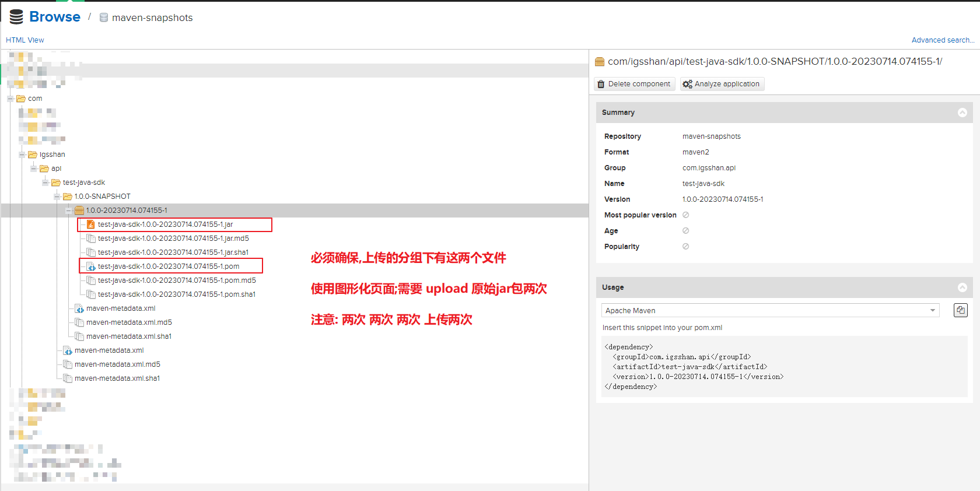The height and width of the screenshot is (491, 980).
Task: Open the HTML View link
Action: tap(24, 40)
